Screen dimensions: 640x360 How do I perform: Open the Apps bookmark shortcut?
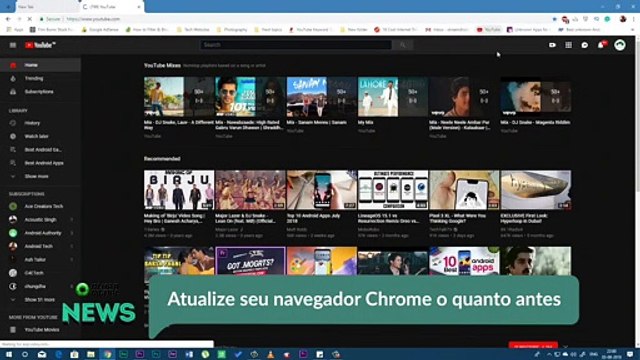coord(15,30)
